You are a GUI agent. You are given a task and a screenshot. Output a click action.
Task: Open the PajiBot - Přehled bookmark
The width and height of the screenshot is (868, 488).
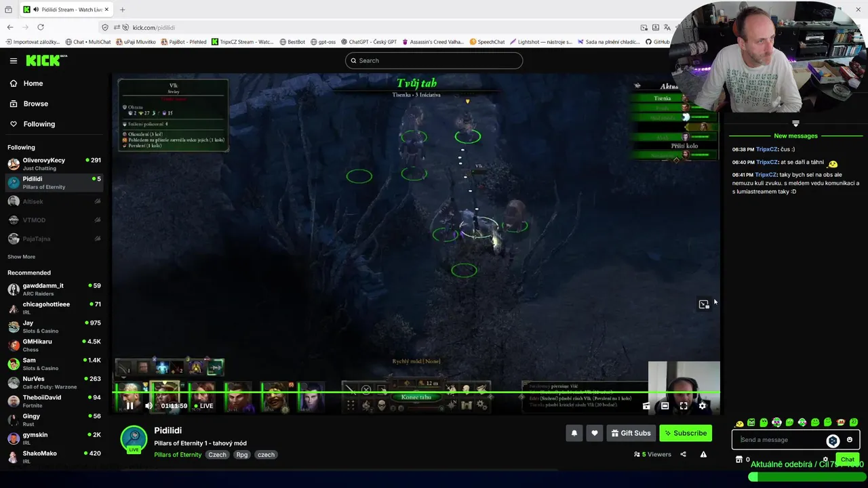[x=184, y=42]
